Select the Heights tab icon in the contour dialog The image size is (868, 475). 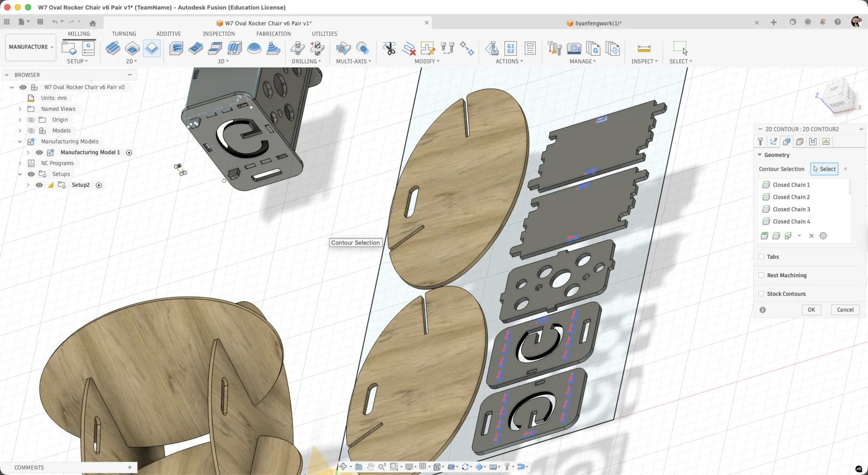tap(800, 142)
